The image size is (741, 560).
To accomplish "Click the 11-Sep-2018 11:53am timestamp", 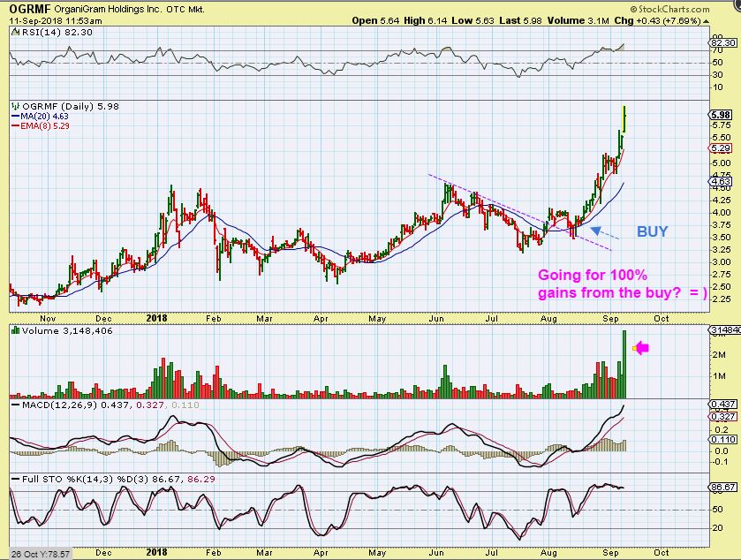I will pos(56,21).
